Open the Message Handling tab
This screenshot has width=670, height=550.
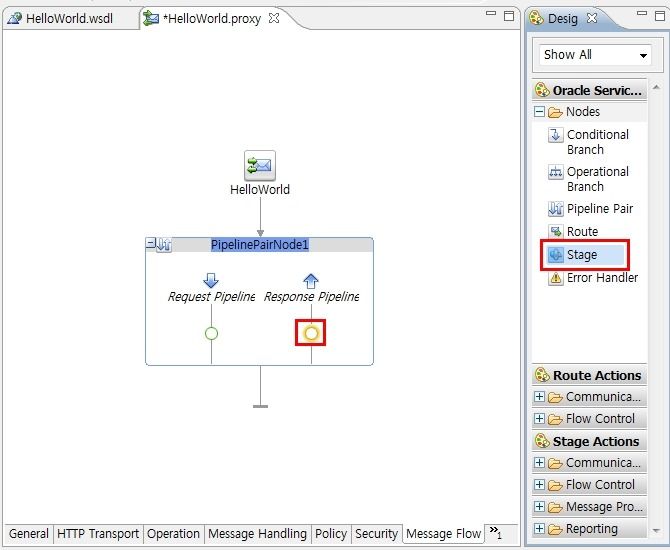[x=257, y=534]
